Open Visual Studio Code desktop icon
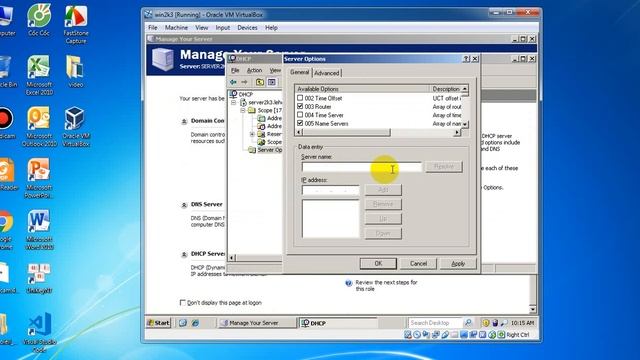Screen dimensions: 640x360 point(39,333)
